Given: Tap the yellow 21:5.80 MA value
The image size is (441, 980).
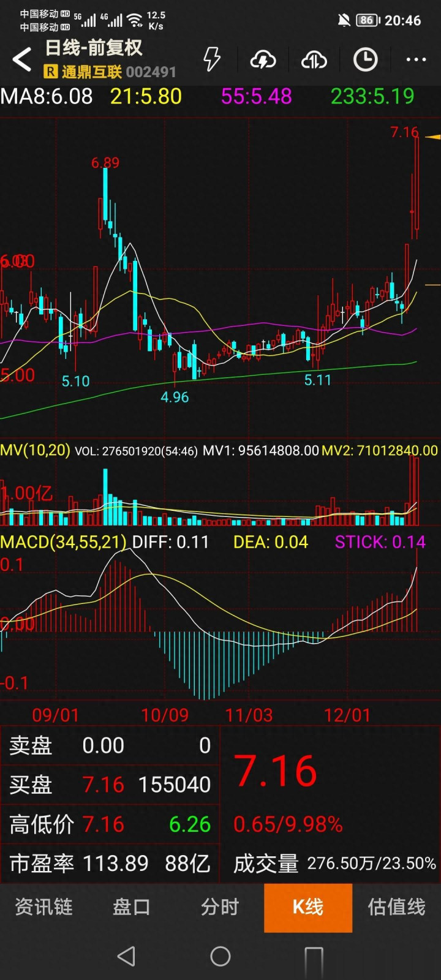Looking at the screenshot, I should pyautogui.click(x=146, y=96).
